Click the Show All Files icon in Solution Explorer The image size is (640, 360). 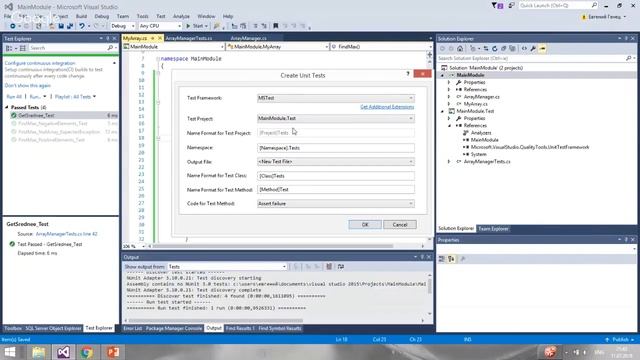click(x=513, y=49)
